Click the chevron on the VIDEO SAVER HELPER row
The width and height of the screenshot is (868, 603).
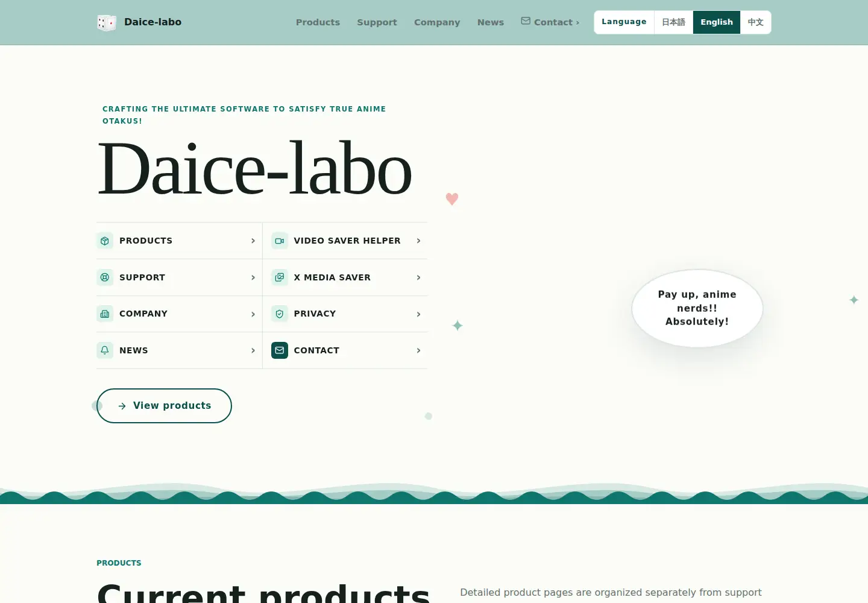pyautogui.click(x=419, y=241)
